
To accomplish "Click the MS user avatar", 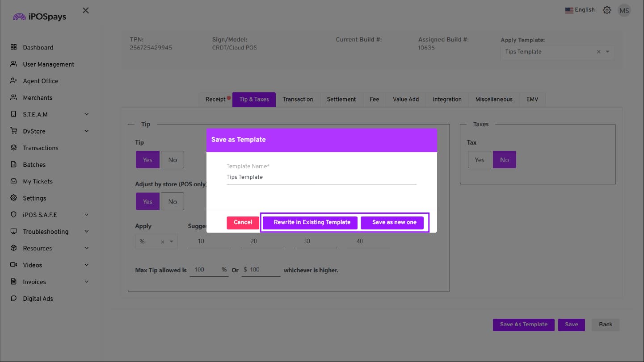I will coord(624,10).
